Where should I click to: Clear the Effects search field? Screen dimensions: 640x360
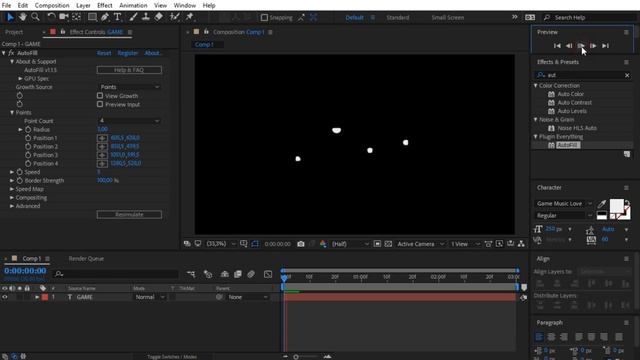(x=627, y=75)
